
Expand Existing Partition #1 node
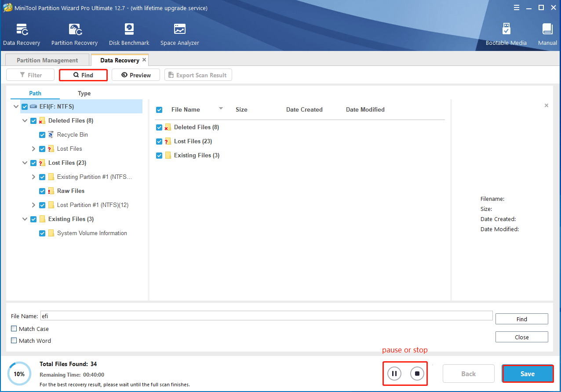[33, 177]
